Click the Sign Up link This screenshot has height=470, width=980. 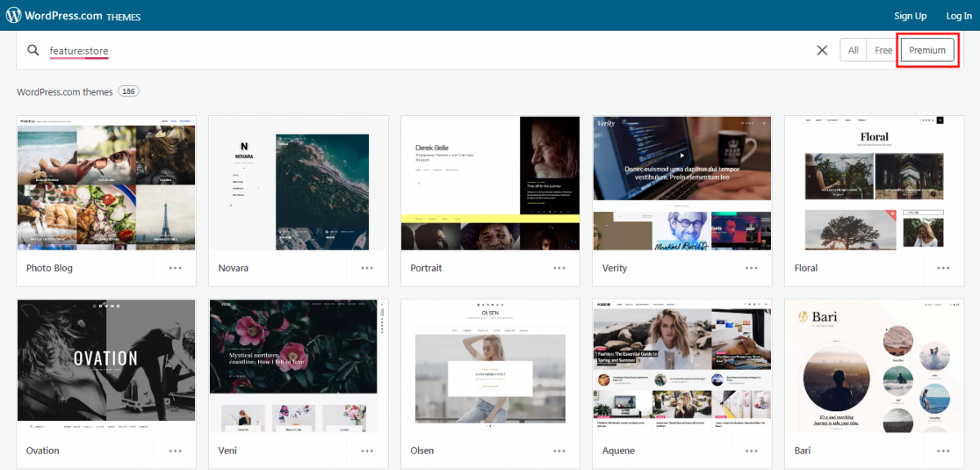pyautogui.click(x=910, y=16)
